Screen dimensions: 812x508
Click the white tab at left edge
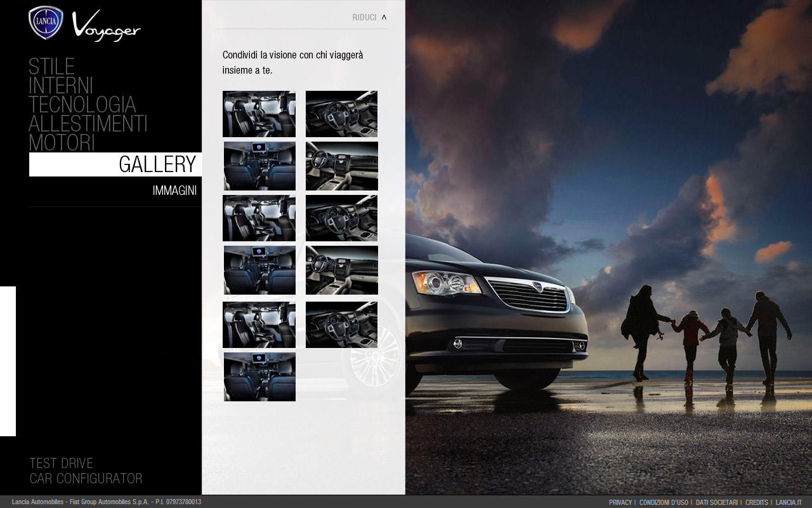pos(8,361)
